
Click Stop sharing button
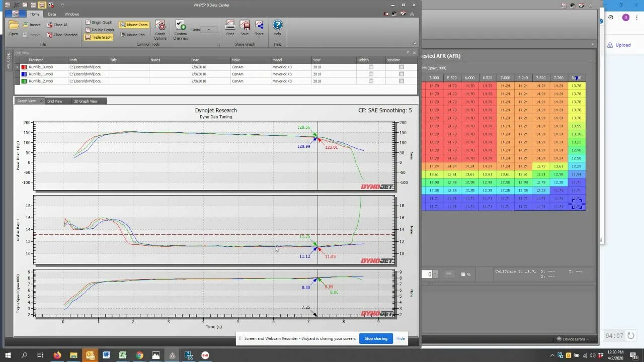(x=376, y=338)
